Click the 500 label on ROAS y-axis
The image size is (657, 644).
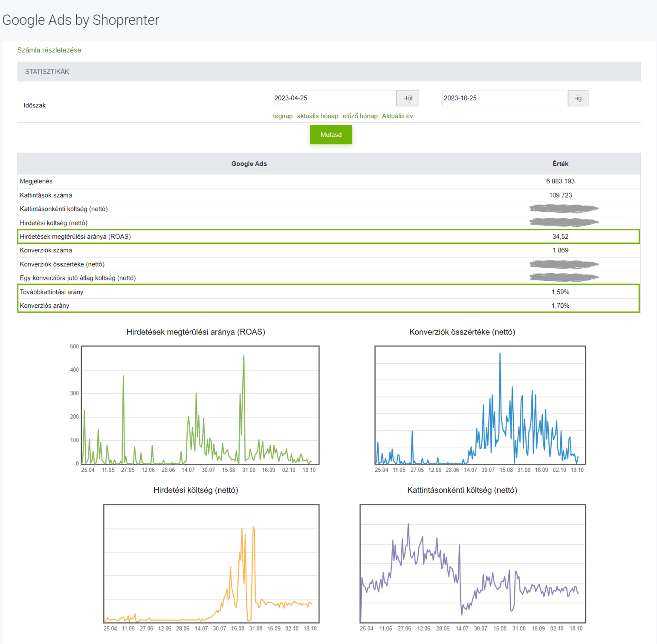tap(74, 347)
